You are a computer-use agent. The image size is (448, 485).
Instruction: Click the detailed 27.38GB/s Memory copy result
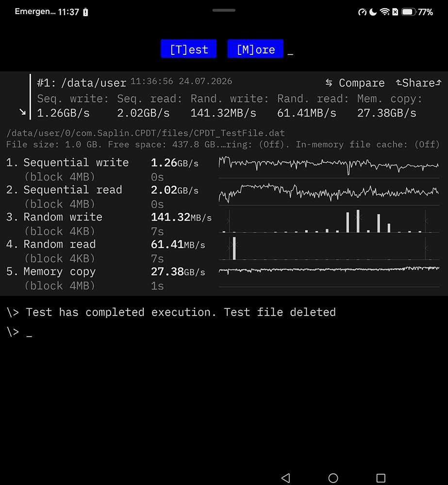tap(178, 271)
